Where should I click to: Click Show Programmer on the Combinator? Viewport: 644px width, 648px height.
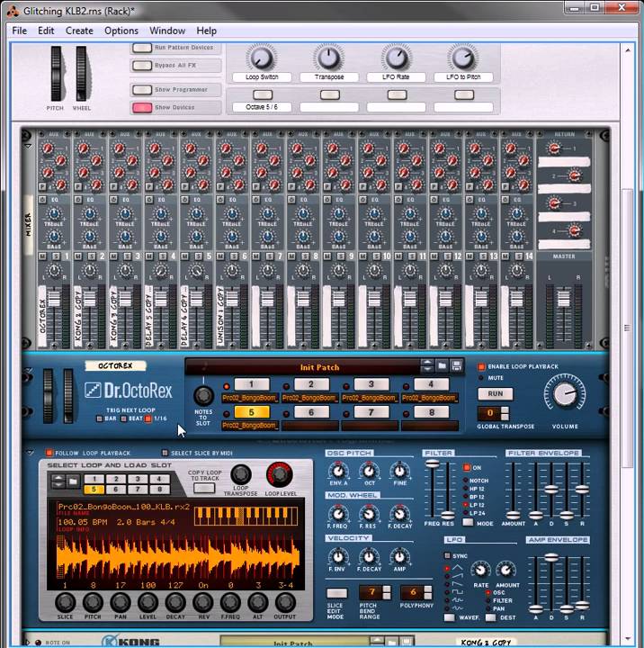(142, 90)
